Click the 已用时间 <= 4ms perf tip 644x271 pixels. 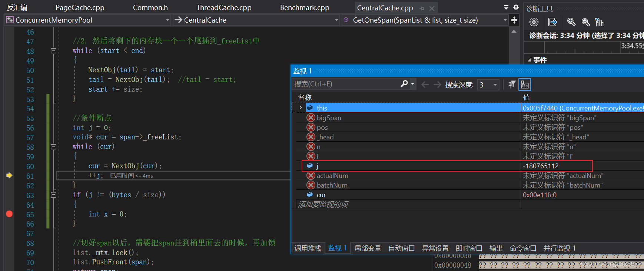coord(131,176)
